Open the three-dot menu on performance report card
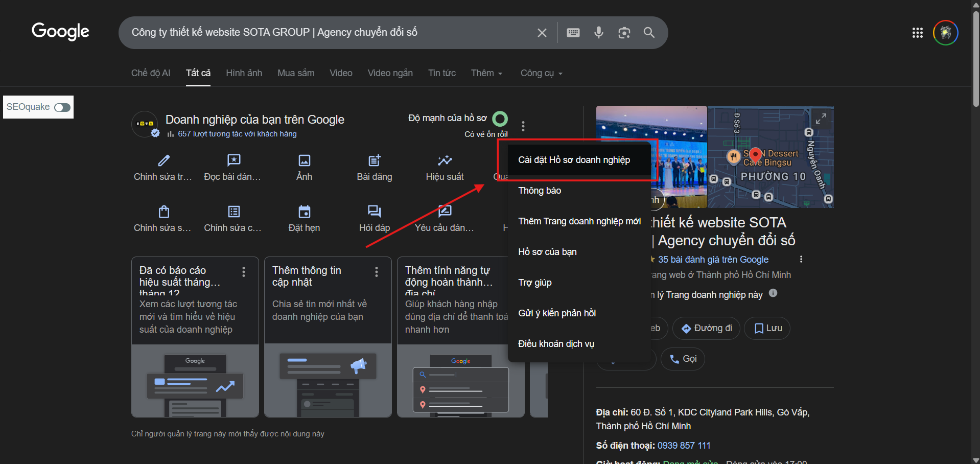 (244, 272)
